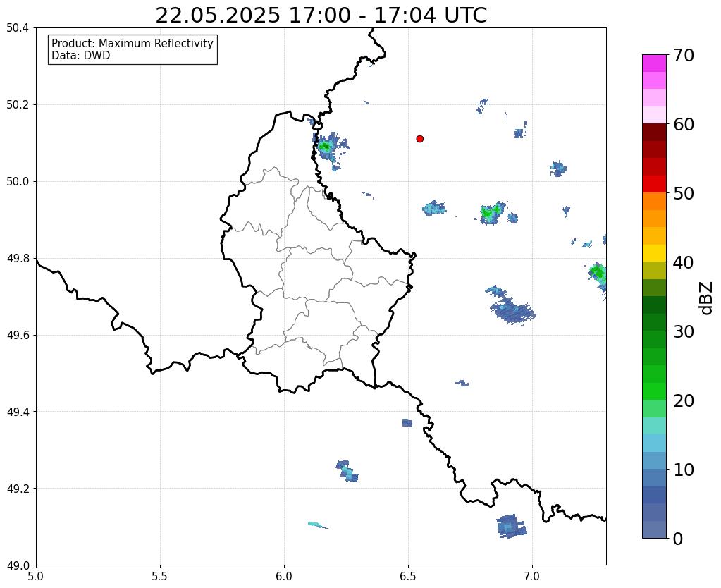This screenshot has height=588, width=721.
Task: Pick the bright red 50 dBZ swatch
Action: click(x=654, y=184)
